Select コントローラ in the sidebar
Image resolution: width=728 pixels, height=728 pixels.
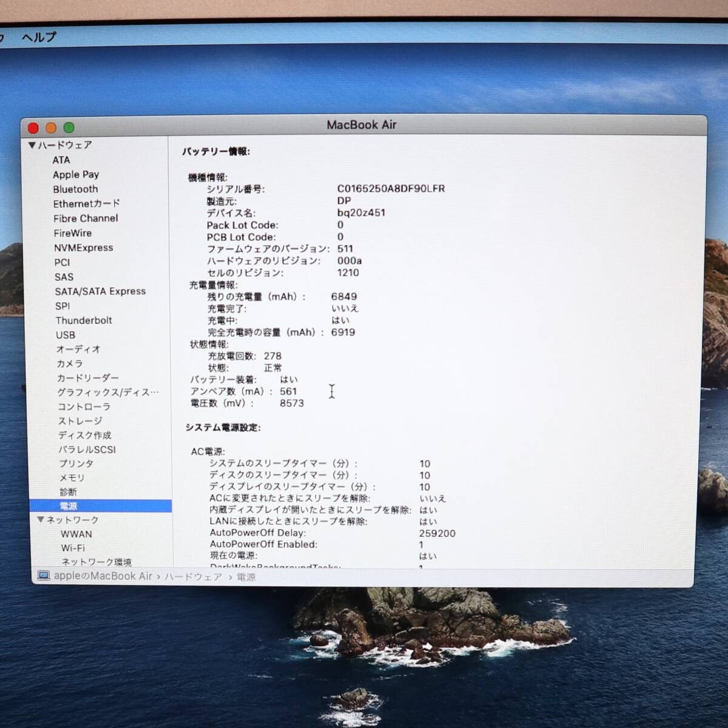coord(84,406)
